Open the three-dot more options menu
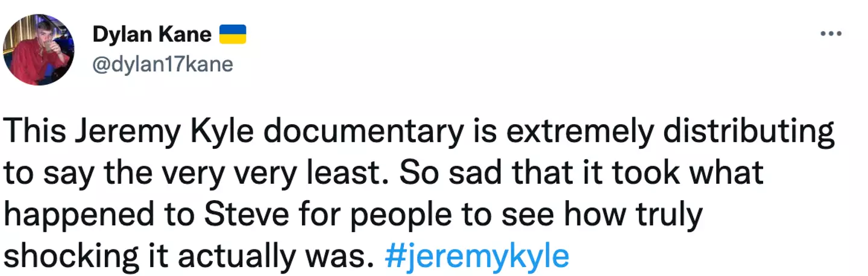 (831, 33)
